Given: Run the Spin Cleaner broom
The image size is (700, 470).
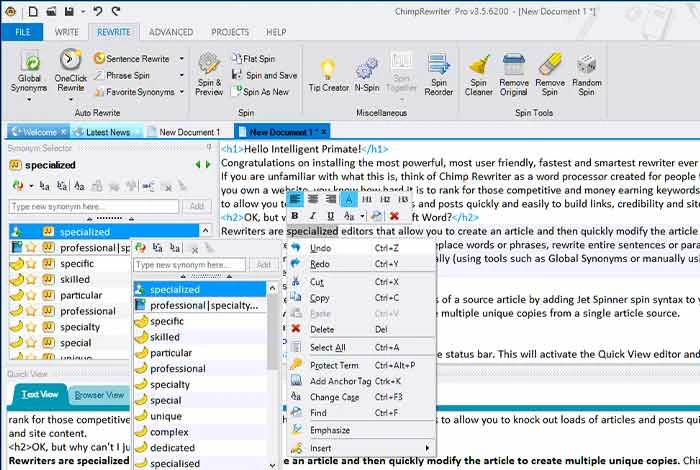Looking at the screenshot, I should point(478,75).
